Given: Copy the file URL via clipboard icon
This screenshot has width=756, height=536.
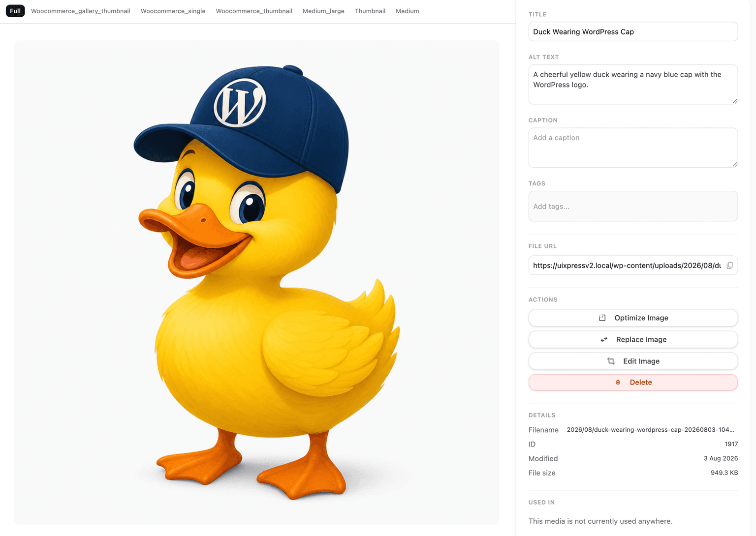Looking at the screenshot, I should click(x=729, y=266).
